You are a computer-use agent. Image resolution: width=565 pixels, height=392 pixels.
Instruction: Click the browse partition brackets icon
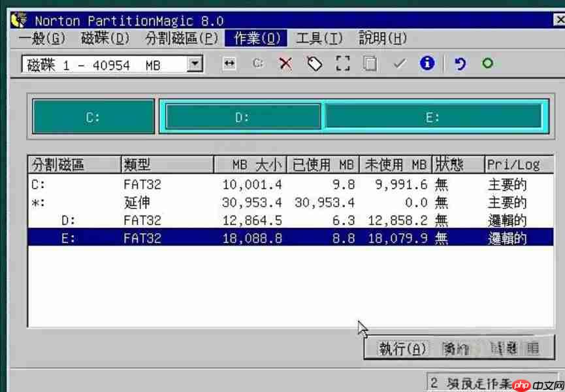coord(342,63)
